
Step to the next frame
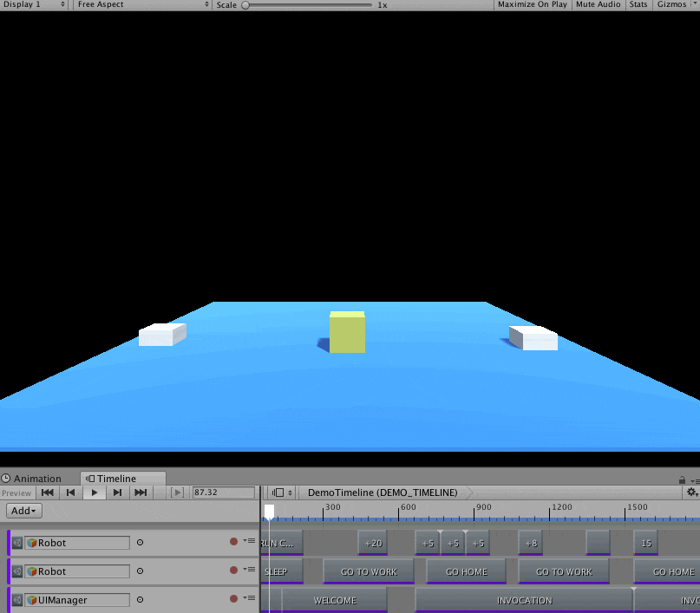(117, 492)
